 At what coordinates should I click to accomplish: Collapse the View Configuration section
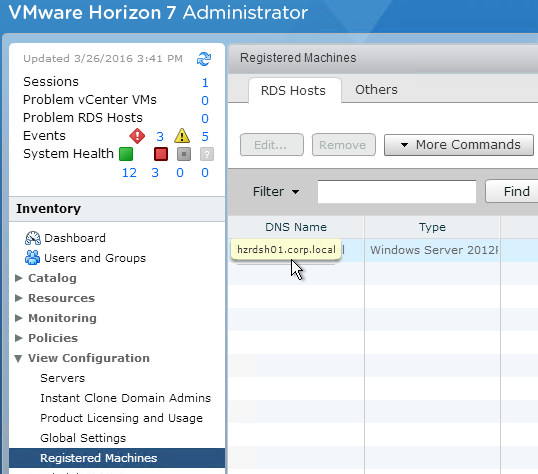coord(19,358)
